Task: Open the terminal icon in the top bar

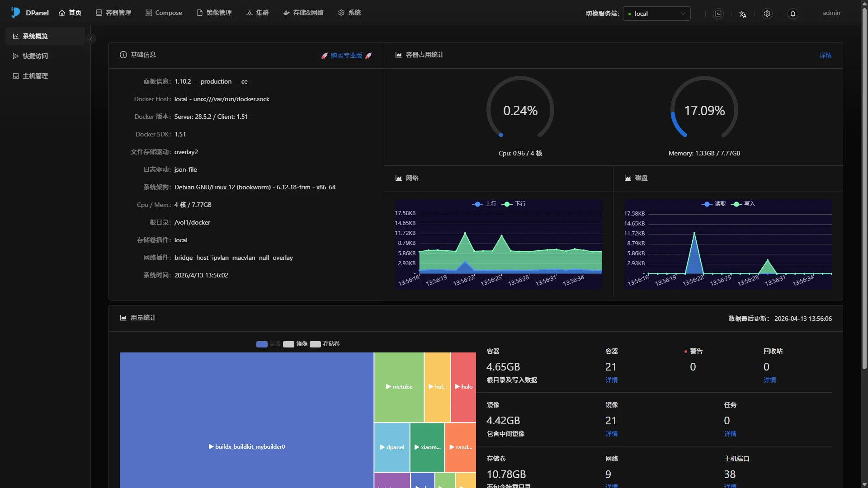Action: 718,13
